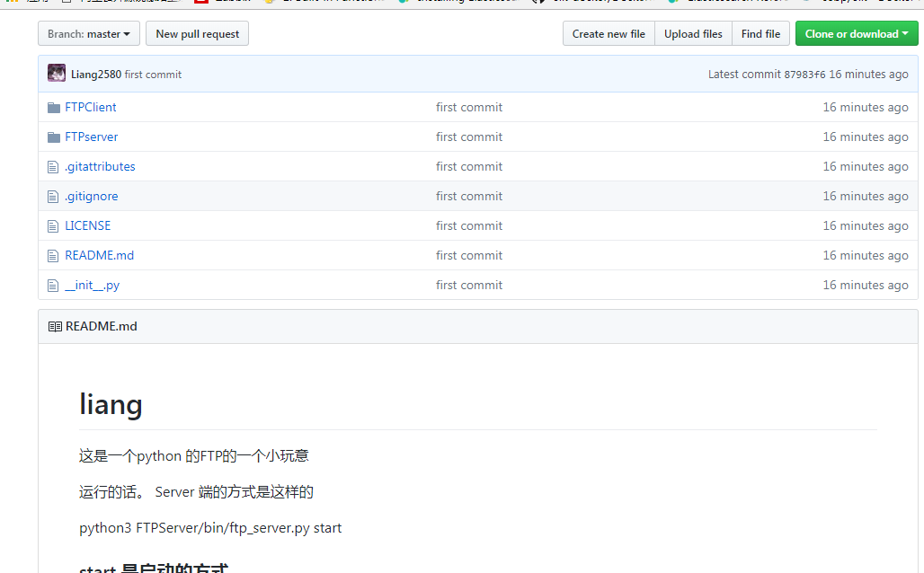924x573 pixels.
Task: Click 'first commit' message in FTPClient row
Action: coord(469,107)
